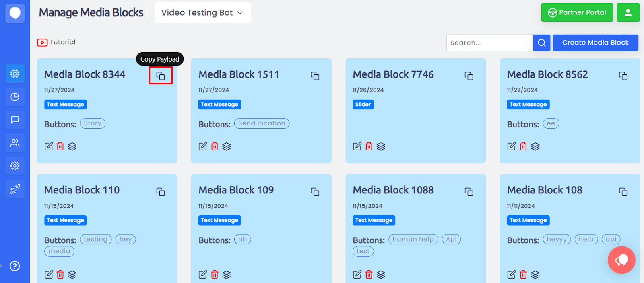Open the floating chat widget button

(x=621, y=260)
